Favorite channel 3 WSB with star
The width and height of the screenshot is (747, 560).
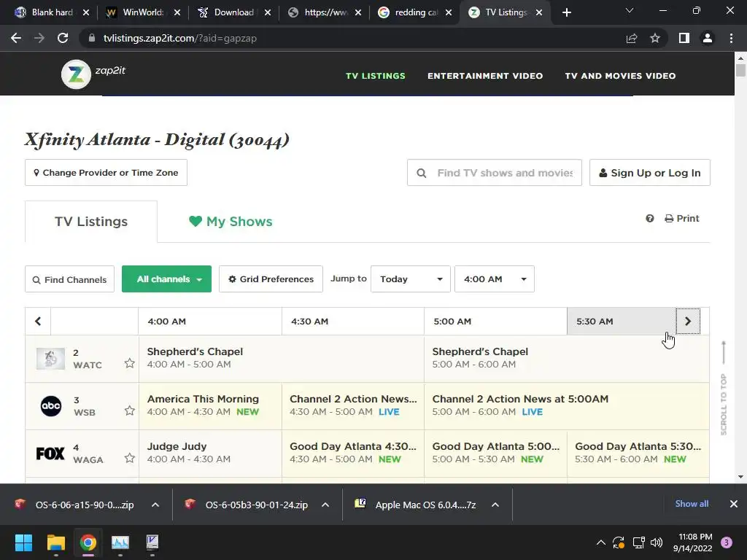click(130, 411)
